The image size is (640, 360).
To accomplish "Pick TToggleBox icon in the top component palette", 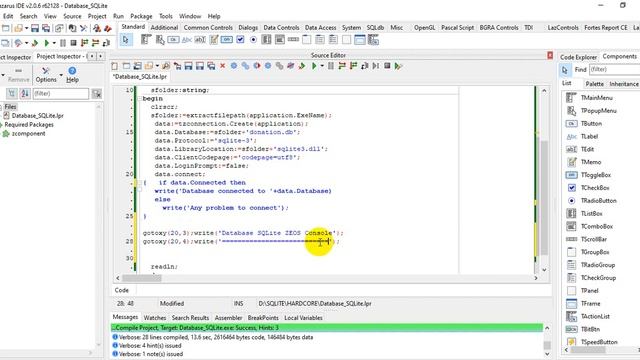I will [x=227, y=40].
